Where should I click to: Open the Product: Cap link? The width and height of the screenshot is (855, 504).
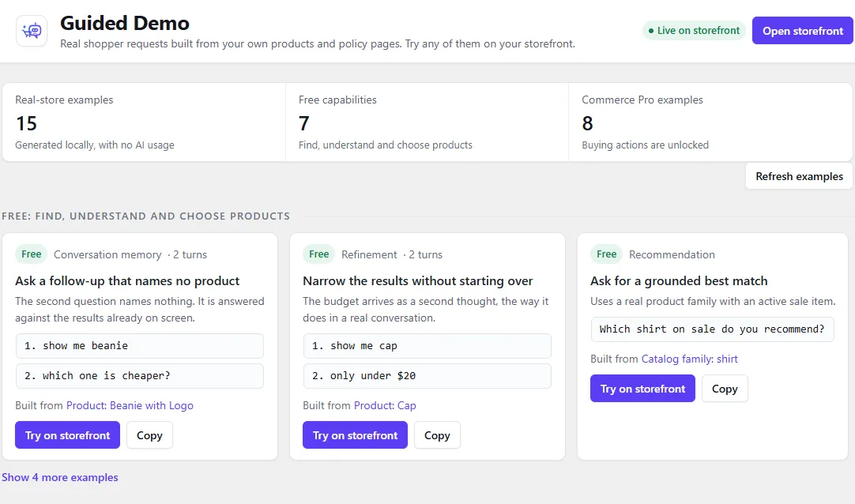click(385, 405)
